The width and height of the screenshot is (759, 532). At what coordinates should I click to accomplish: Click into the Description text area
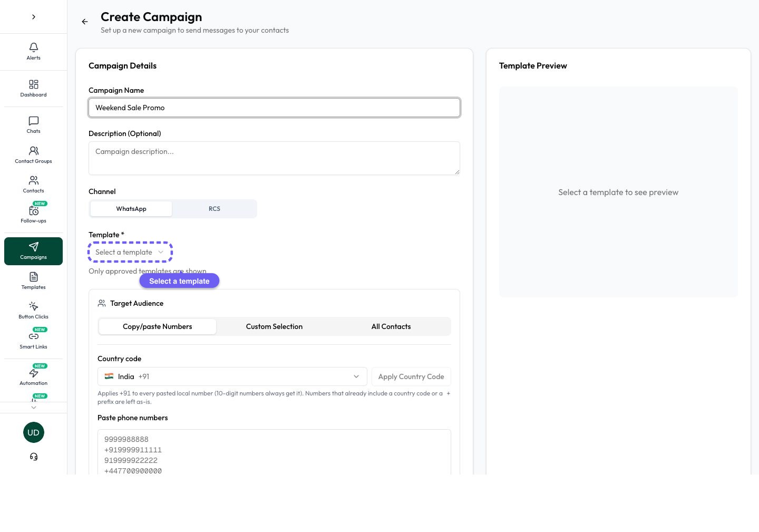274,158
